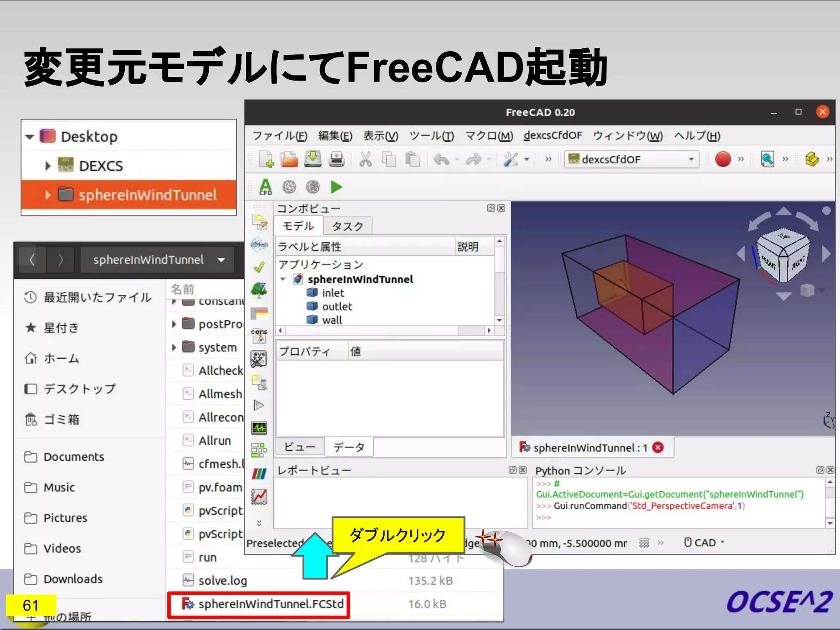Start macro recording with the red circle
The height and width of the screenshot is (630, 840).
723,159
